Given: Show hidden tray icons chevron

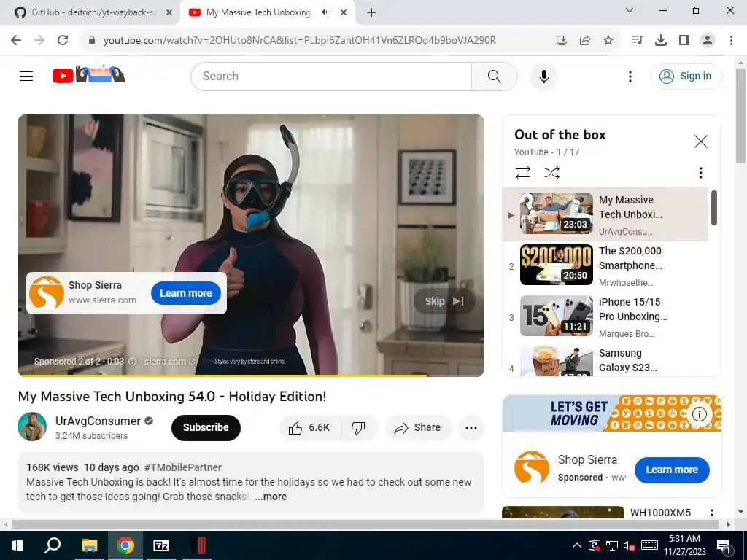Looking at the screenshot, I should 576,545.
